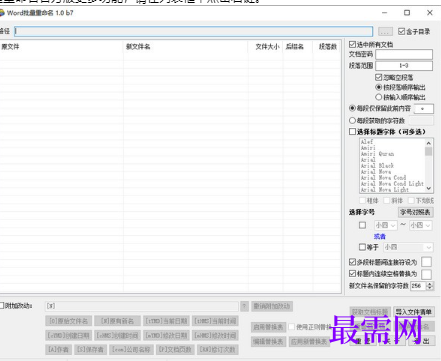
Task: Insert [P]文档页数 tag
Action: pyautogui.click(x=175, y=349)
